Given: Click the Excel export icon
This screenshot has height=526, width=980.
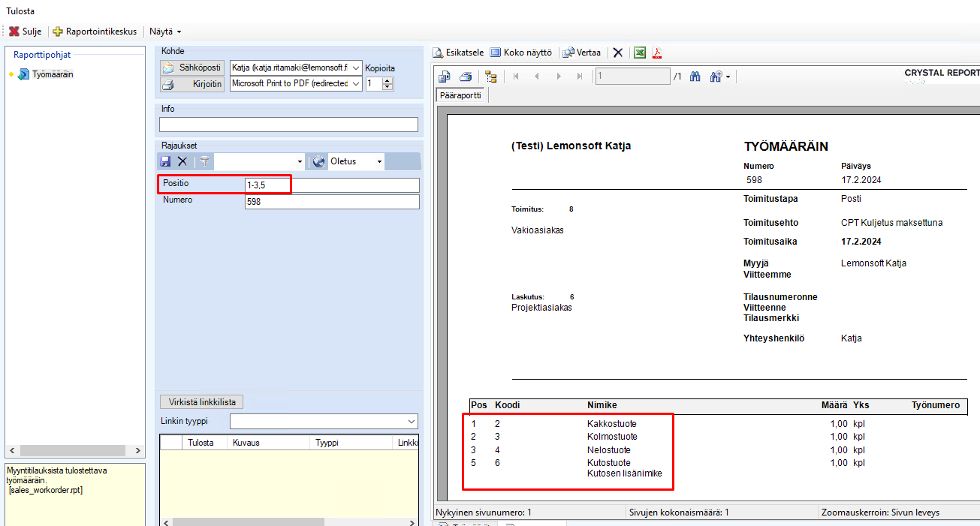Looking at the screenshot, I should [x=640, y=53].
